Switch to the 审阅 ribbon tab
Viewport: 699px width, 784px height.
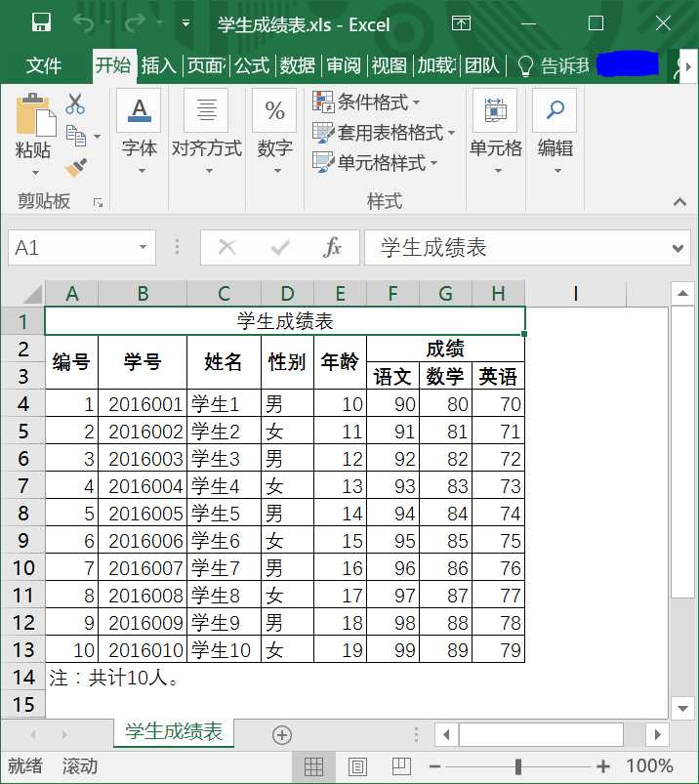point(343,65)
